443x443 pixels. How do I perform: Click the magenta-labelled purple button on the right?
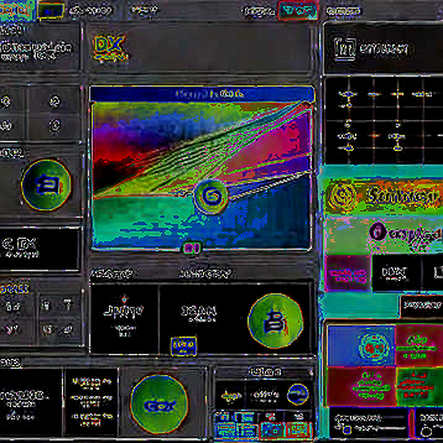(x=348, y=274)
